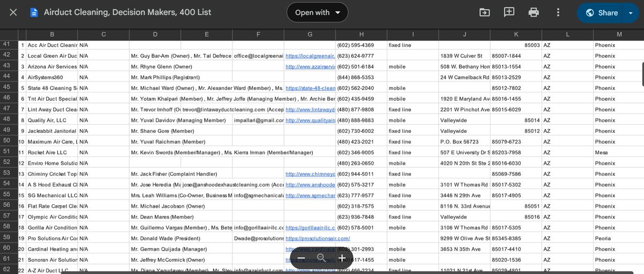644x274 pixels.
Task: Click the '3653 N 35th Ave' address cell
Action: pos(464,249)
